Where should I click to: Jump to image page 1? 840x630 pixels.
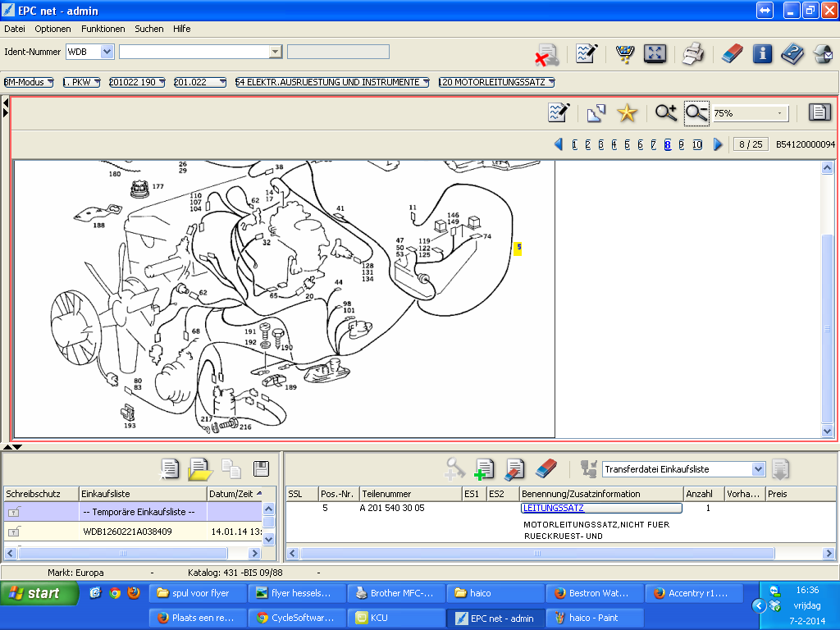575,144
